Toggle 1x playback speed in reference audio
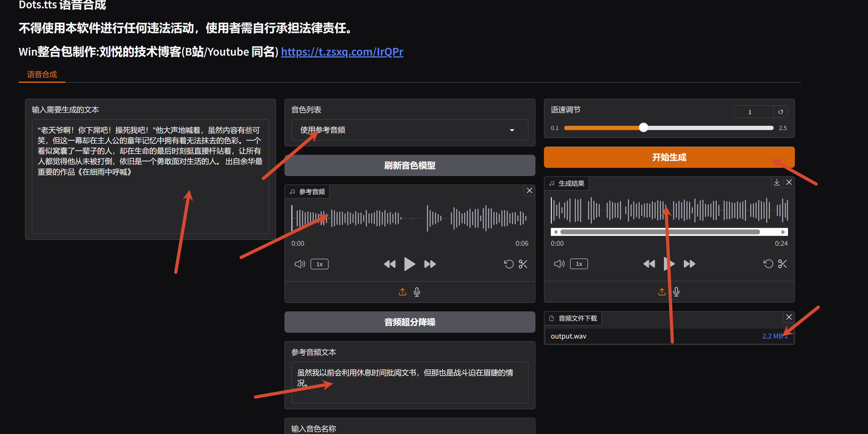The width and height of the screenshot is (868, 434). pyautogui.click(x=320, y=264)
